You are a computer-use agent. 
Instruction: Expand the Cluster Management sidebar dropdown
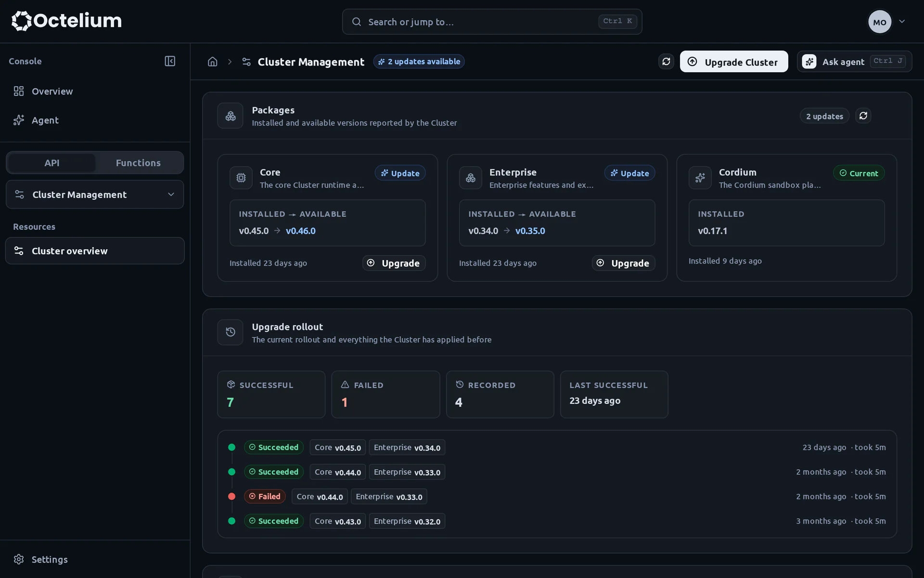(x=95, y=195)
